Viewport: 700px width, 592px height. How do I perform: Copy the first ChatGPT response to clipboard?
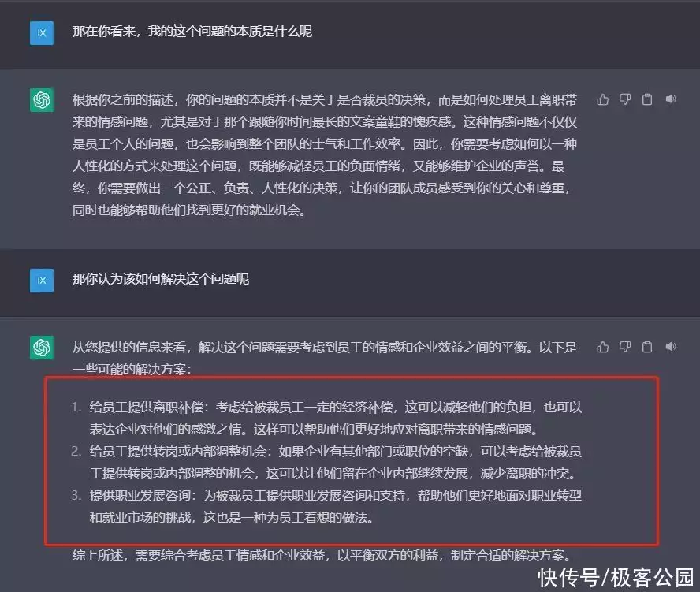pos(647,100)
